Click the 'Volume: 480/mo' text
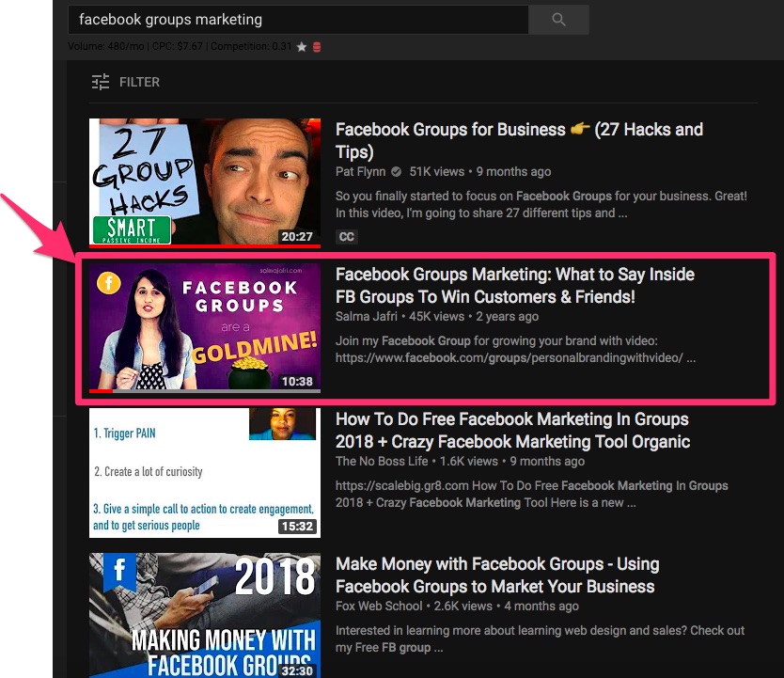784x678 pixels. pyautogui.click(x=106, y=46)
